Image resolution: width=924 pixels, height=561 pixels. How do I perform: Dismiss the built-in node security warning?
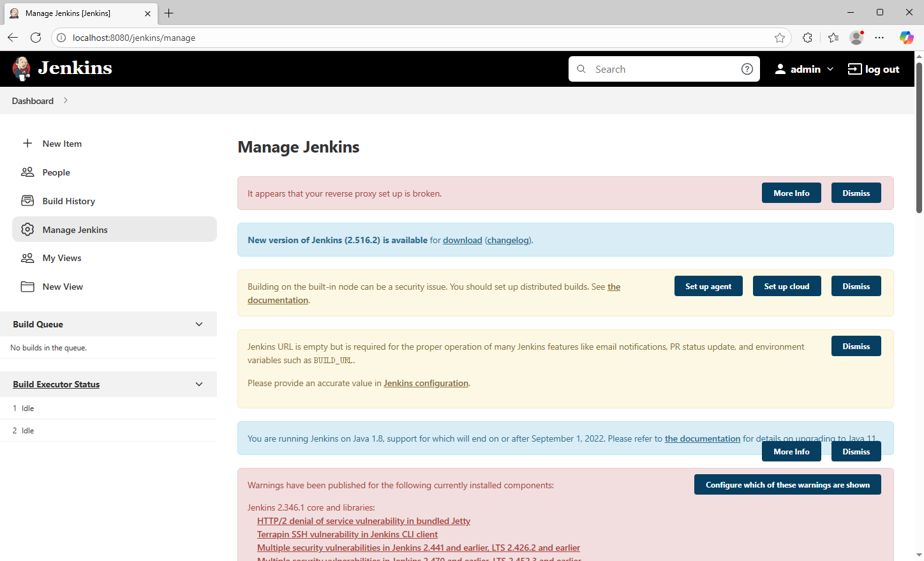point(856,286)
